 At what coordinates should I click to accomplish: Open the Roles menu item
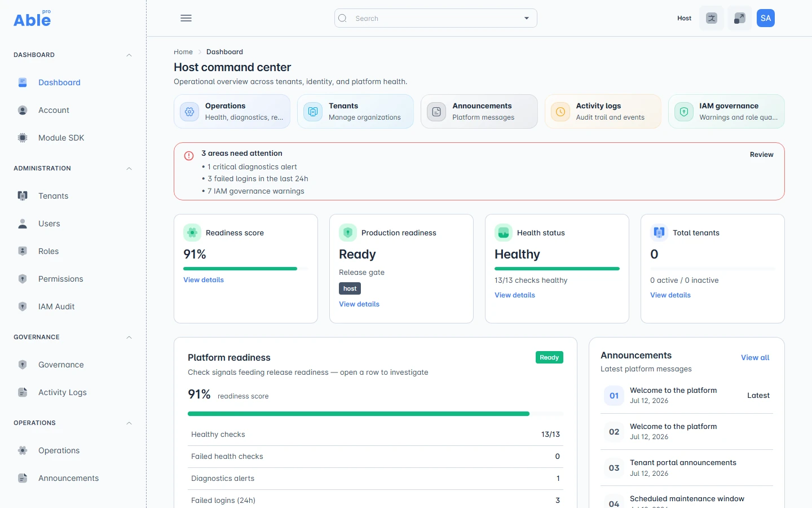(73, 251)
